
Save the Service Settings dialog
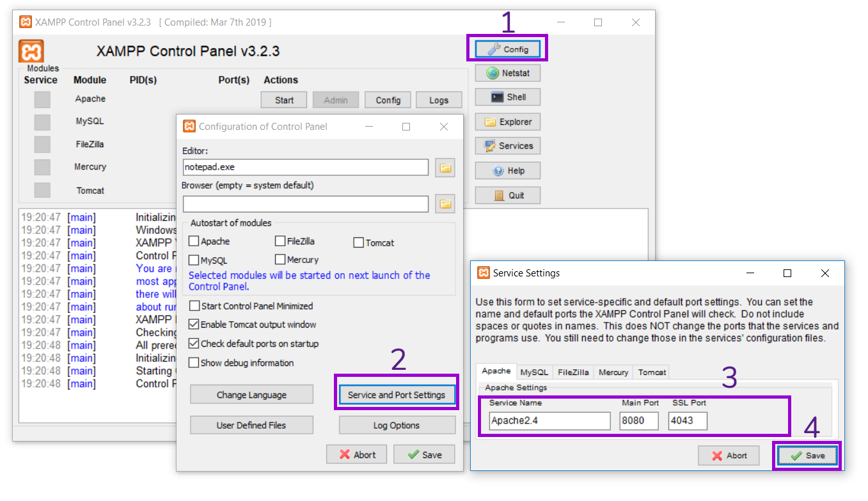tap(807, 456)
